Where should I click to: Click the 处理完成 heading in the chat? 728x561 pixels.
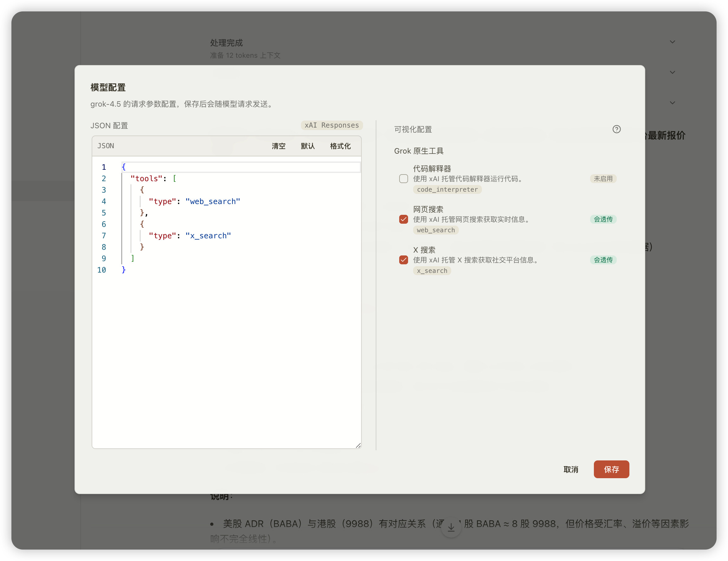coord(226,43)
